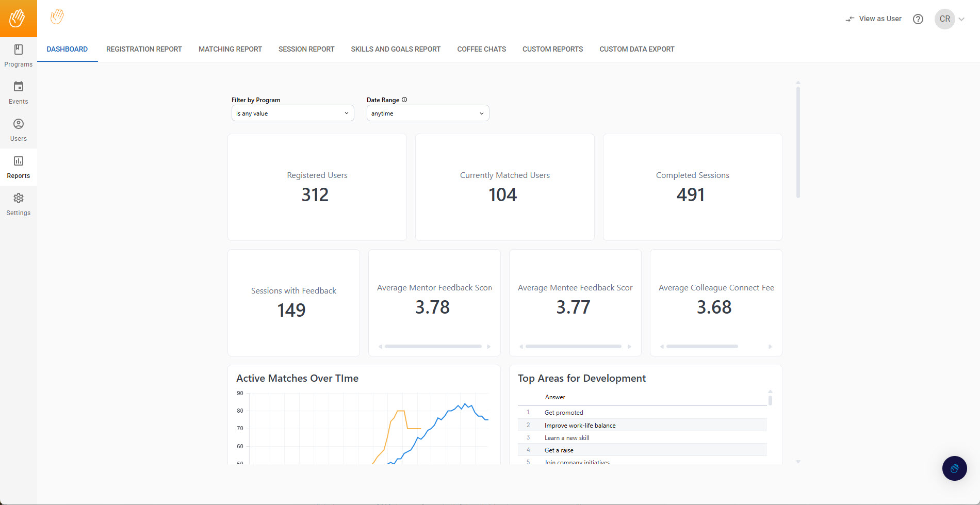
Task: Open Settings gear in sidebar
Action: pos(19,204)
